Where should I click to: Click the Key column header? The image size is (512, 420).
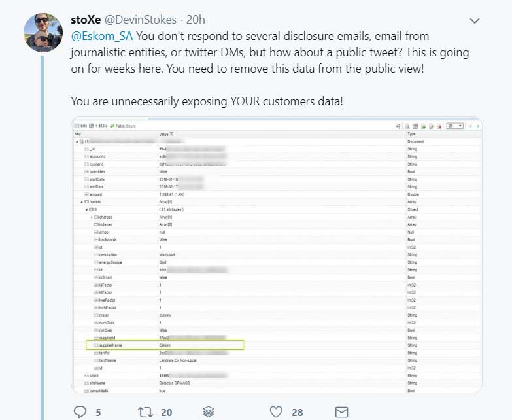click(78, 134)
